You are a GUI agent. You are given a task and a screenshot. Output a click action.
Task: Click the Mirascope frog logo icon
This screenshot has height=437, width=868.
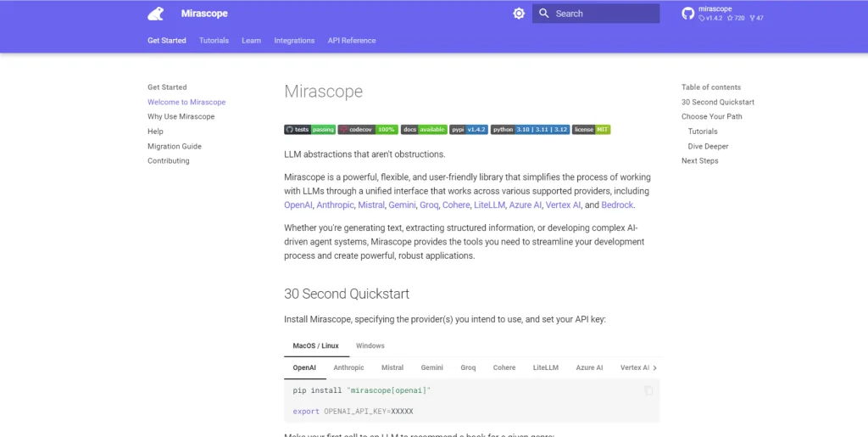[x=156, y=14]
